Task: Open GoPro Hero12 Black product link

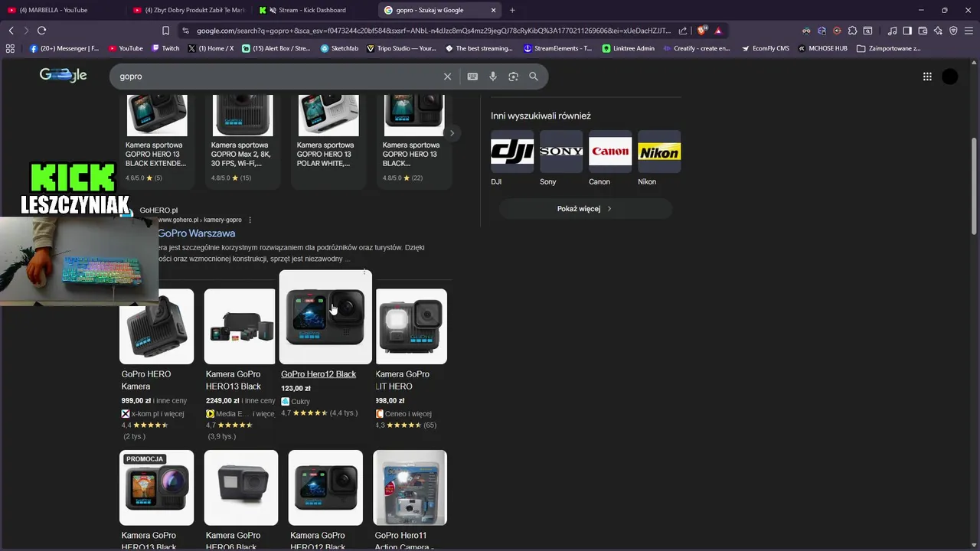Action: (x=318, y=374)
